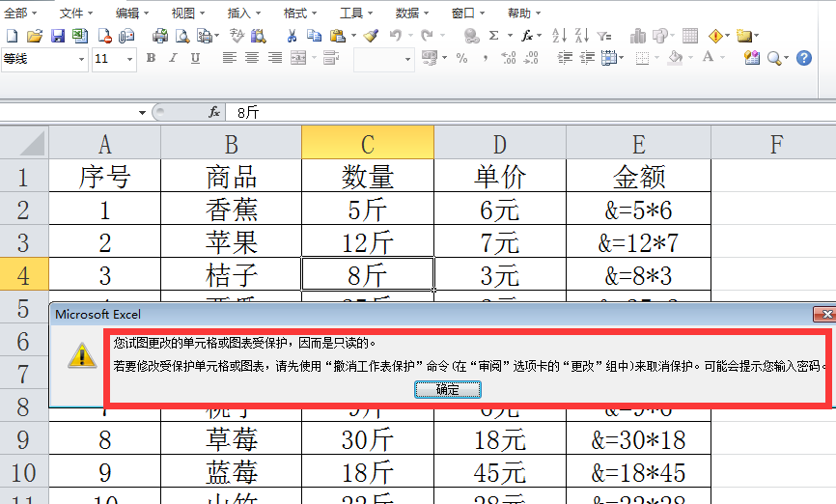Click the Filter funnel icon
Screen dimensions: 836x504
(604, 36)
